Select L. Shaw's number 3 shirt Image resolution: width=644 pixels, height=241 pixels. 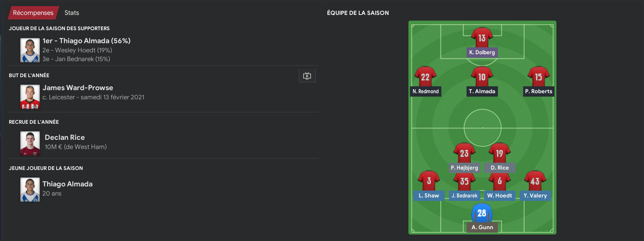click(x=429, y=181)
